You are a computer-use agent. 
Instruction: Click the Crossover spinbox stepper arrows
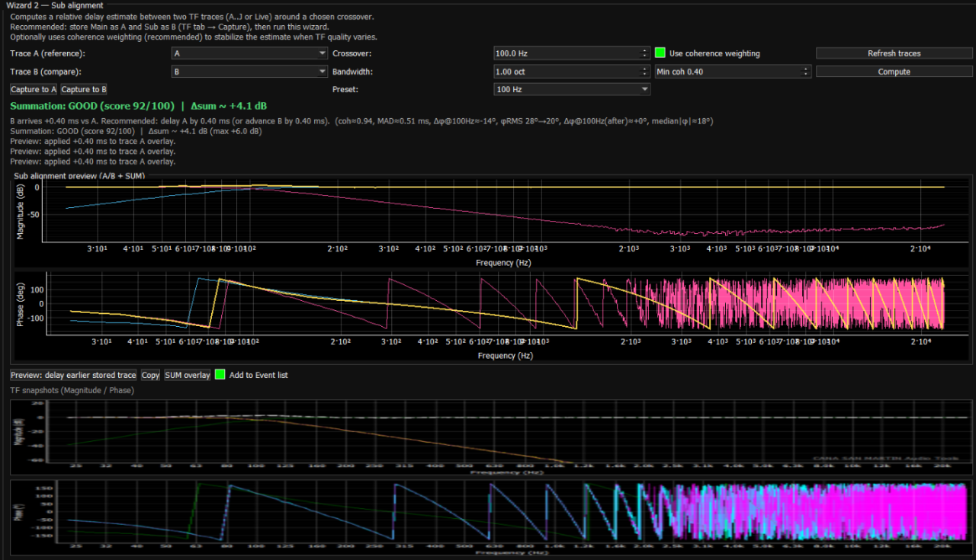tap(645, 53)
